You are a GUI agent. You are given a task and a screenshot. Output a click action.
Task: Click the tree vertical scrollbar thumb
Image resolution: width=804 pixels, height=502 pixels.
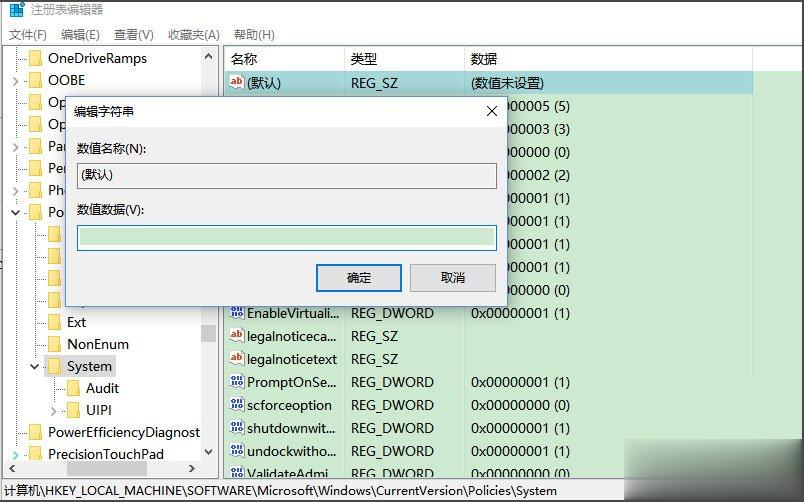(209, 333)
